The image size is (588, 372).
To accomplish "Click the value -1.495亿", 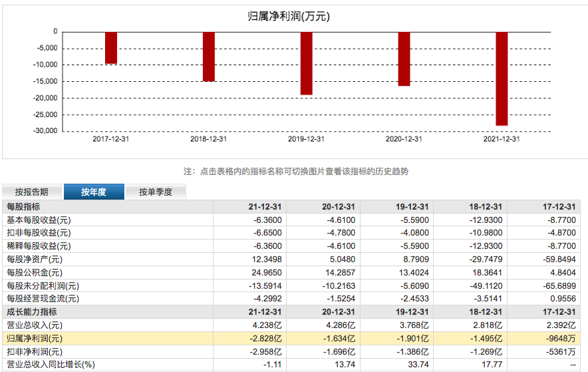I will coord(486,339).
